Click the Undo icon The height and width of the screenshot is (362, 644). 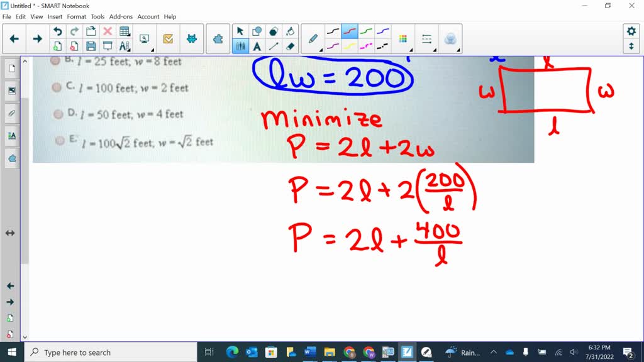tap(58, 31)
